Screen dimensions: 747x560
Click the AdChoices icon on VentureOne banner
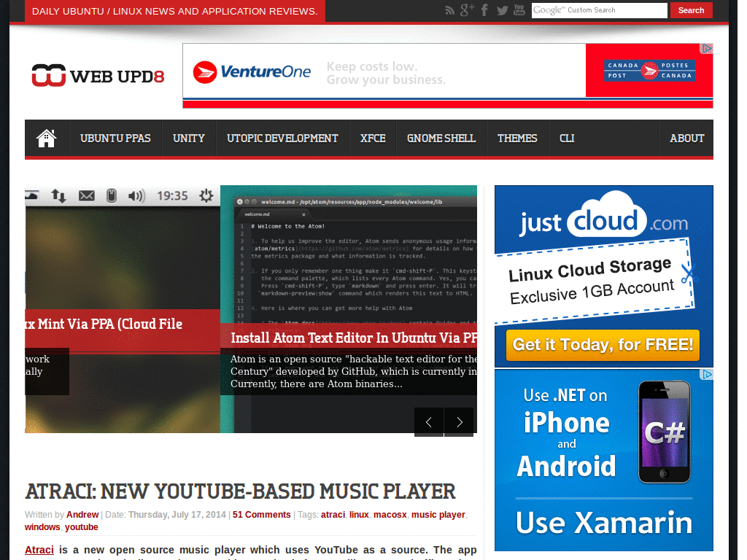click(x=706, y=49)
